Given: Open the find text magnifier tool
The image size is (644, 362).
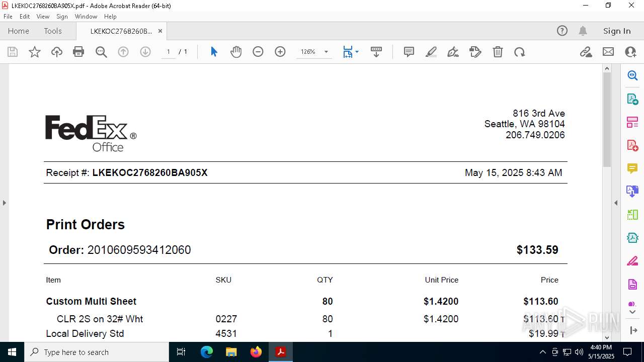Looking at the screenshot, I should (101, 52).
